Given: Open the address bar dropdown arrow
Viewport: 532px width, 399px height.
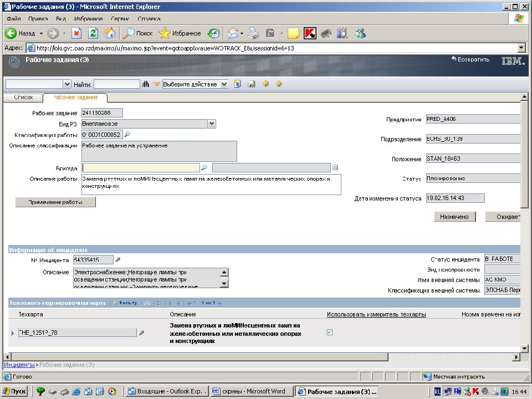Looking at the screenshot, I should pos(522,48).
